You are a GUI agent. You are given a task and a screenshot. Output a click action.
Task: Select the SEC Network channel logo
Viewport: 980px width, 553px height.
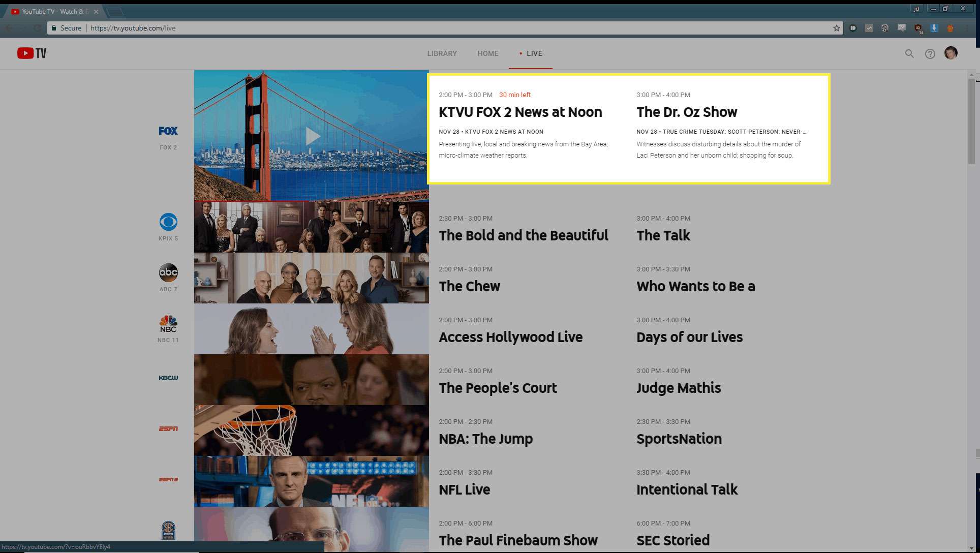coord(168,530)
